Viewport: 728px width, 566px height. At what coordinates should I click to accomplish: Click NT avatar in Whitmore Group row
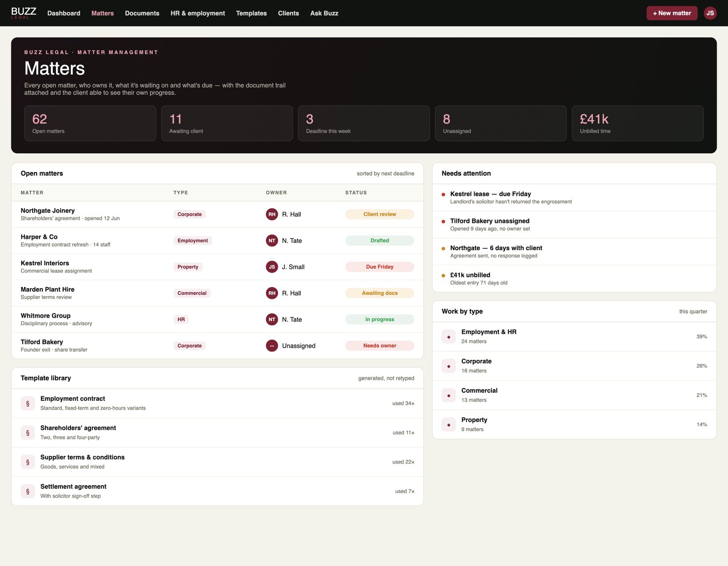[x=272, y=319]
